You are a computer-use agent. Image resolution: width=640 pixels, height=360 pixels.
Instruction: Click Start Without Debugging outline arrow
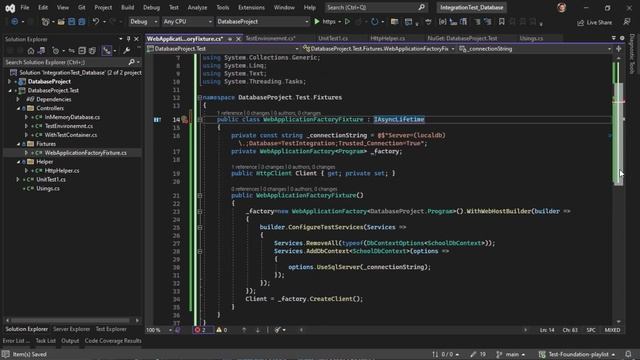(347, 22)
